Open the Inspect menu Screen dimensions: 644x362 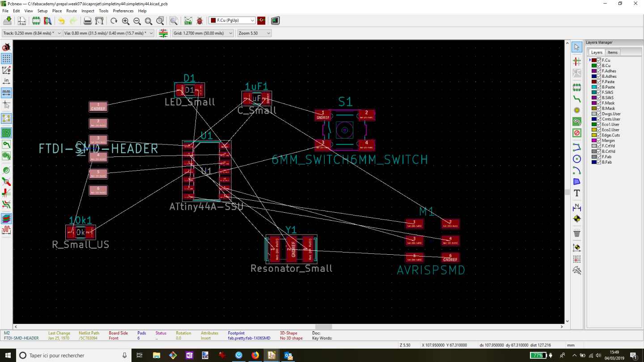pyautogui.click(x=88, y=11)
